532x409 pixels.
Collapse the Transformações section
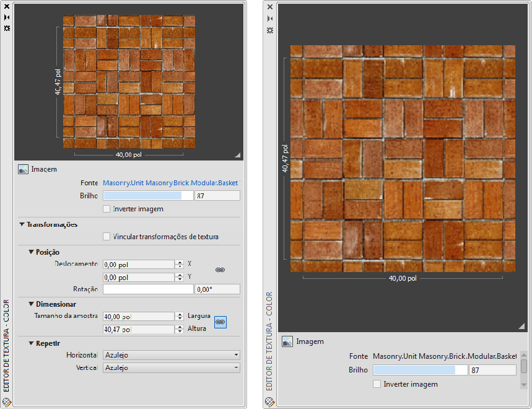tap(22, 224)
